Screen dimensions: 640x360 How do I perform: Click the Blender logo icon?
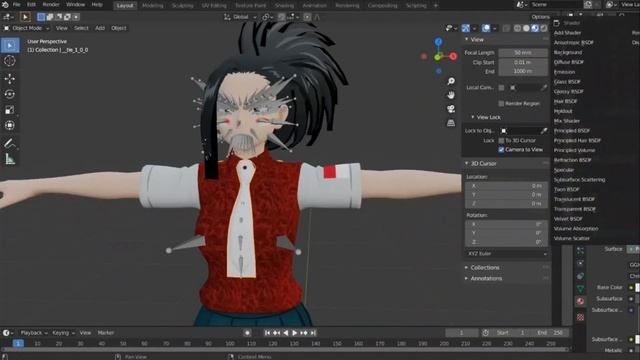[x=5, y=5]
